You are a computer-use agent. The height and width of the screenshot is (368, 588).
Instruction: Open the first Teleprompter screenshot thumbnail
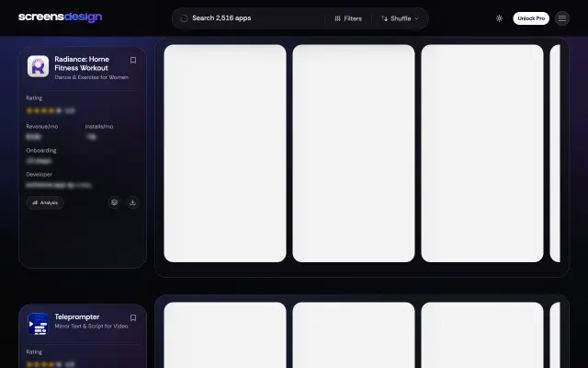click(225, 335)
